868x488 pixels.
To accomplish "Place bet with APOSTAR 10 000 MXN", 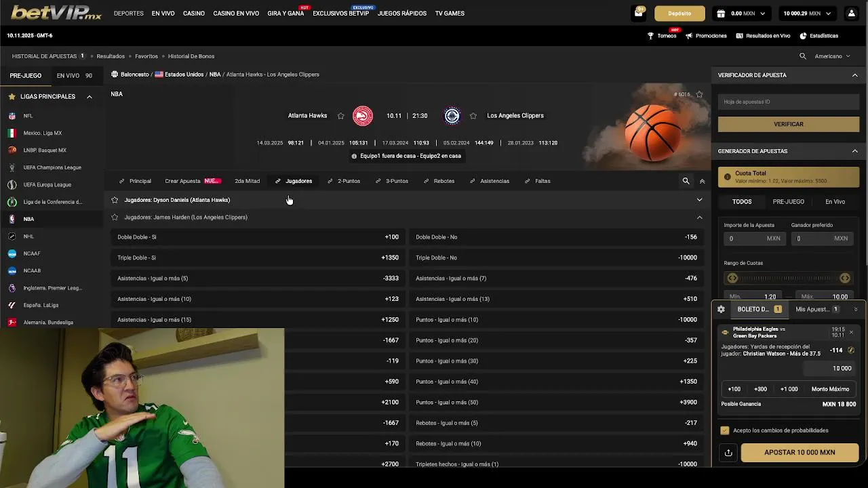I will coord(800,453).
